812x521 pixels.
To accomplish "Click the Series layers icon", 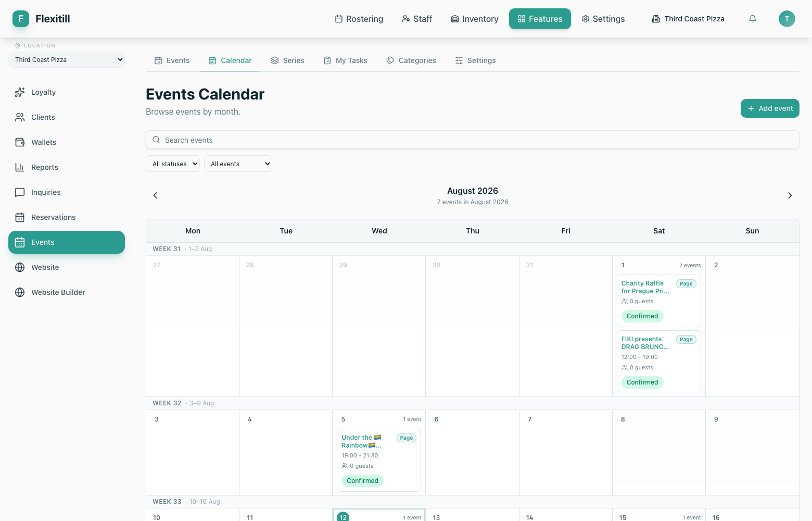I will 275,60.
